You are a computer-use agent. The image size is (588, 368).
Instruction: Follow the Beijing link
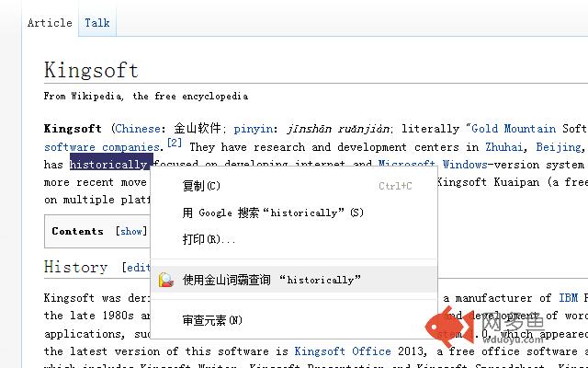pos(558,147)
